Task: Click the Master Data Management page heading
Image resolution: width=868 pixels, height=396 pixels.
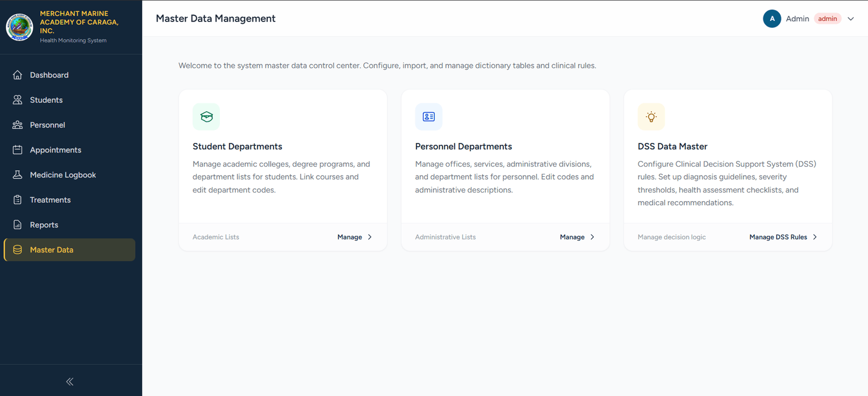Action: [x=216, y=19]
